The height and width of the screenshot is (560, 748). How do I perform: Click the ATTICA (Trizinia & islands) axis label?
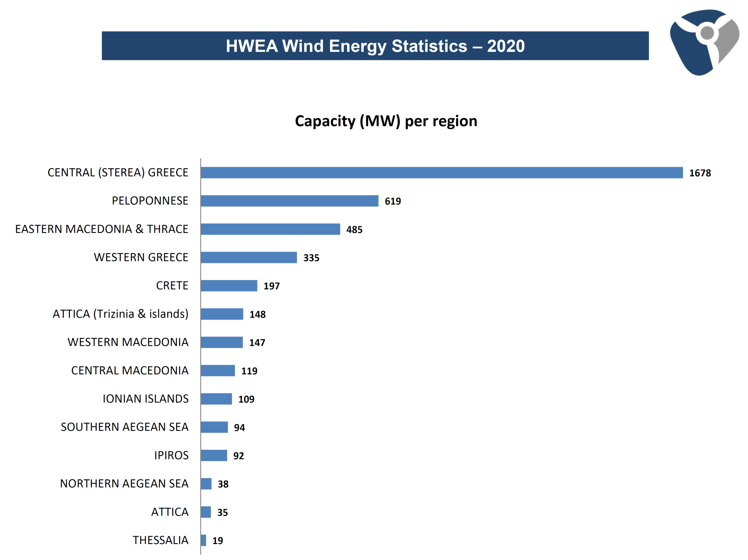pyautogui.click(x=120, y=314)
